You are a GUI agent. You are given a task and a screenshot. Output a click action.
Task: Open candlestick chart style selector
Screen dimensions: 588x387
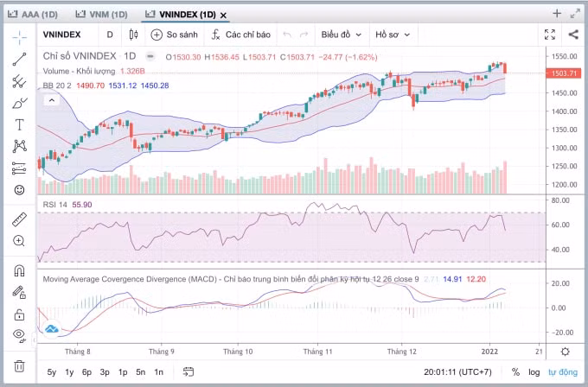(x=133, y=35)
